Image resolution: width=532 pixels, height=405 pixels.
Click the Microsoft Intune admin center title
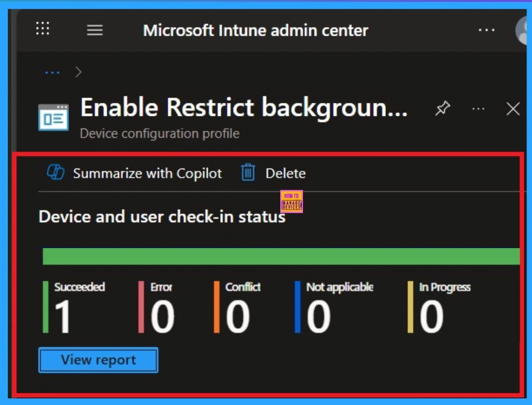click(x=256, y=30)
